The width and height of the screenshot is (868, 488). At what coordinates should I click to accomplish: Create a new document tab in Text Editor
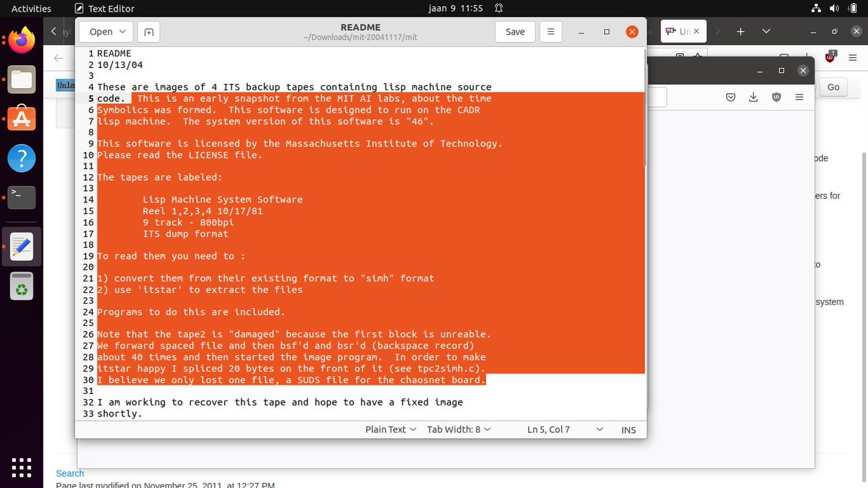[x=148, y=32]
